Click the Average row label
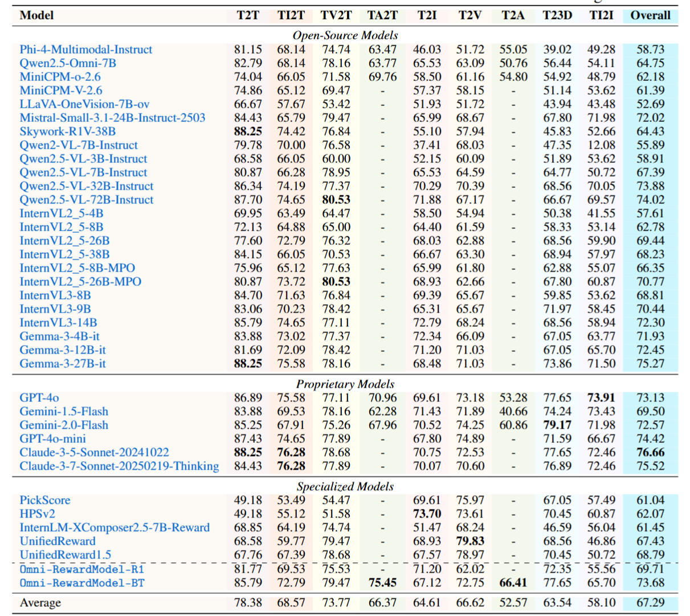The image size is (690, 616). pos(40,602)
